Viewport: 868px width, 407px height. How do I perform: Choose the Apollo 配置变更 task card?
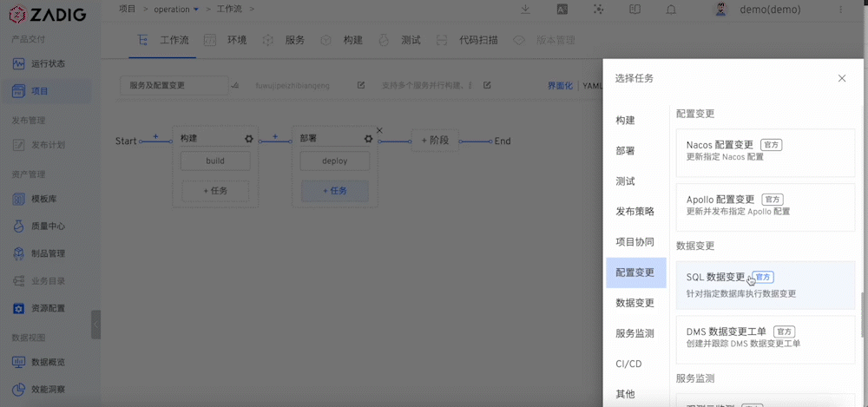click(766, 207)
